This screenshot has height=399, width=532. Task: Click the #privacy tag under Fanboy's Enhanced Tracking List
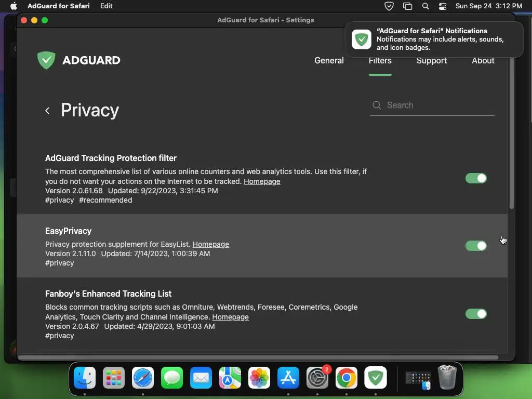(x=59, y=336)
